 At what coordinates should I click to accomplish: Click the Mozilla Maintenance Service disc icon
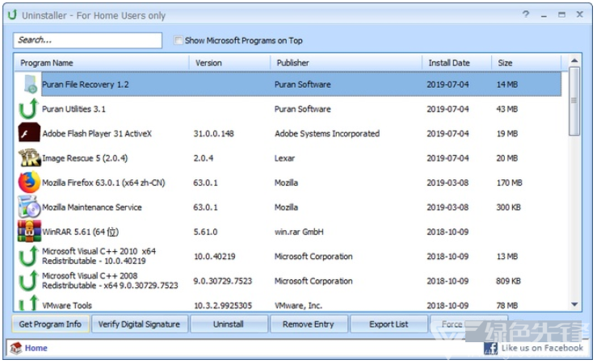(x=29, y=207)
